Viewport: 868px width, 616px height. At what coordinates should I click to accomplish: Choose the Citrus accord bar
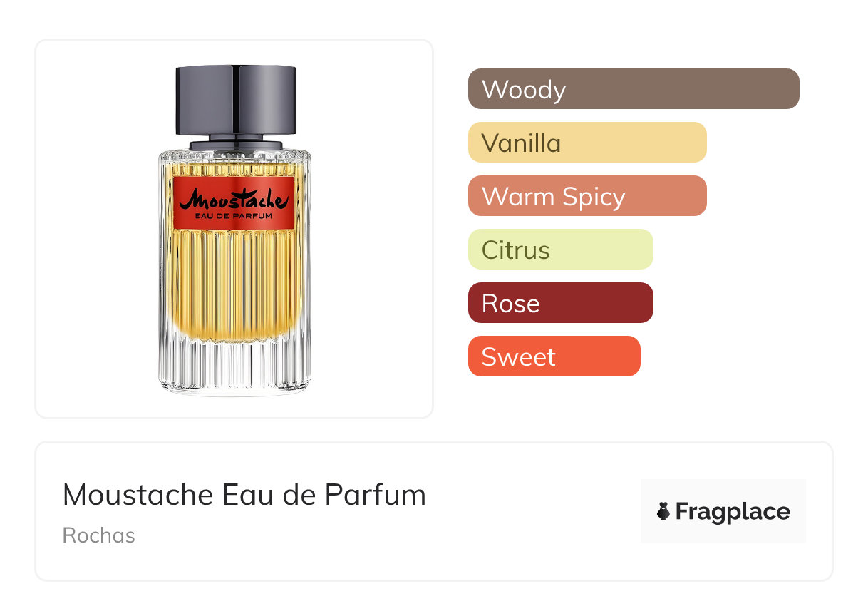tap(561, 250)
